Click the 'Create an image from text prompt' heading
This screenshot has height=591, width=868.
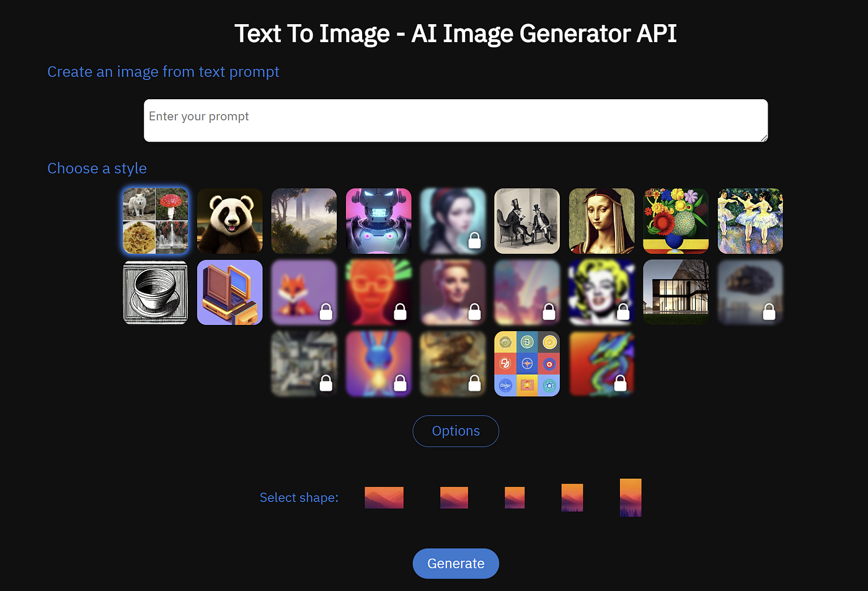tap(163, 72)
